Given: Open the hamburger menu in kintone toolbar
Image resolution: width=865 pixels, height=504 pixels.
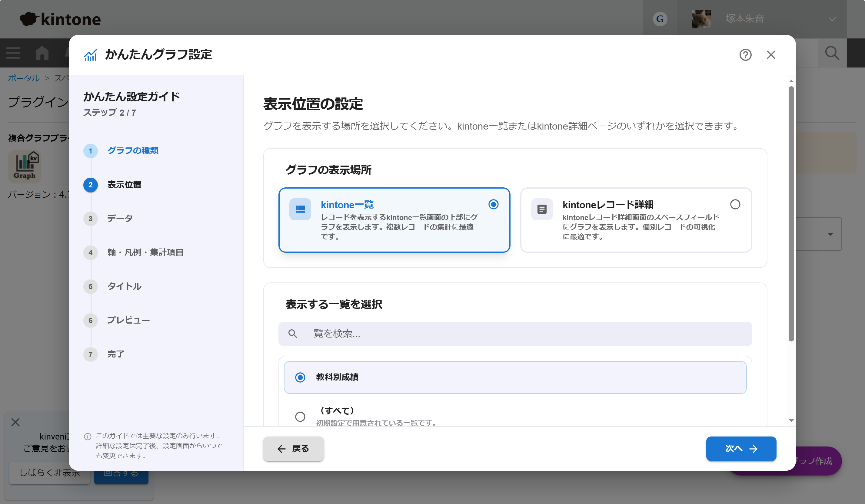Looking at the screenshot, I should point(13,53).
